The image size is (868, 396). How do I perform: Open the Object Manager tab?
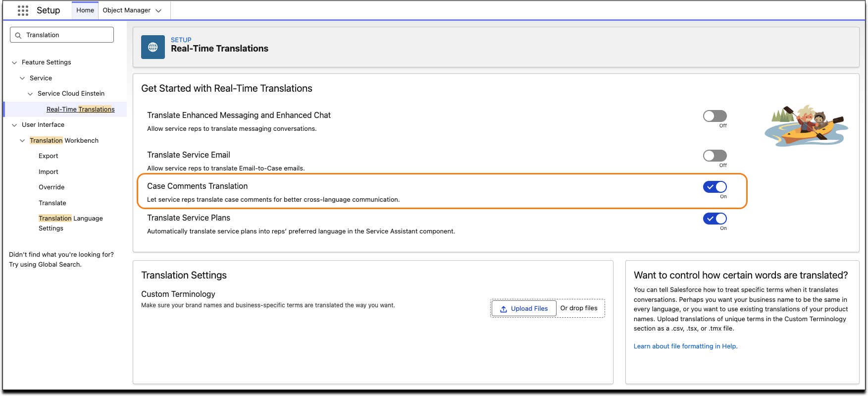(127, 10)
